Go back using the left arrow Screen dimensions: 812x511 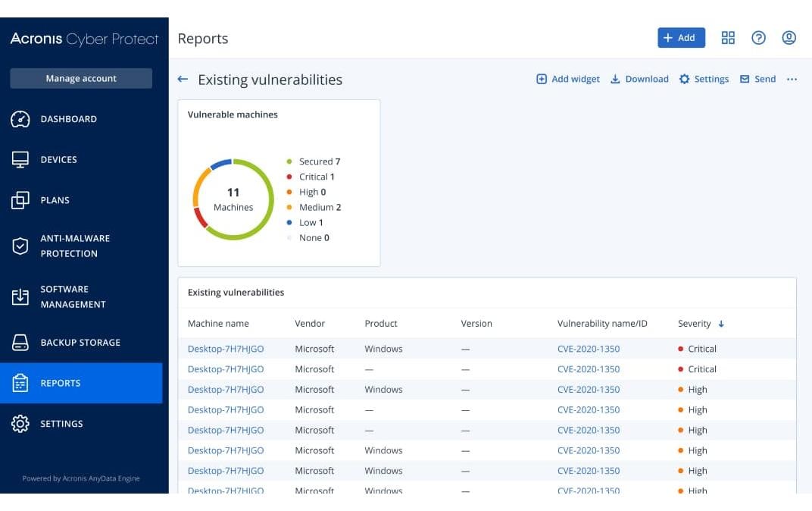183,80
